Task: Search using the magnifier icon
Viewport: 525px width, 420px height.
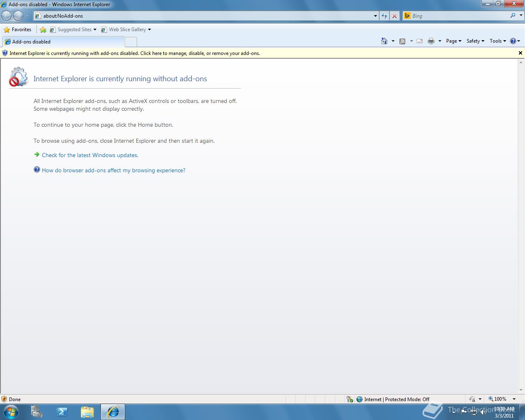Action: coord(513,16)
